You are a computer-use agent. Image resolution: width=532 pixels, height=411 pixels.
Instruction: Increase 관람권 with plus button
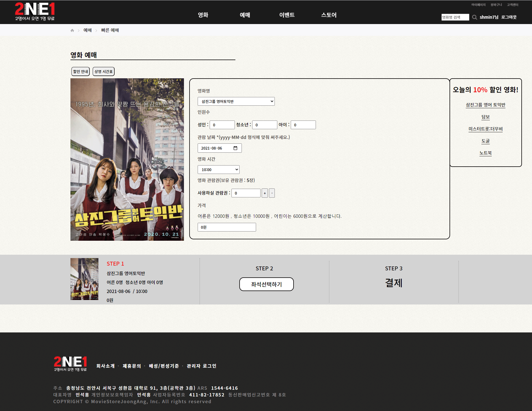[x=265, y=193]
